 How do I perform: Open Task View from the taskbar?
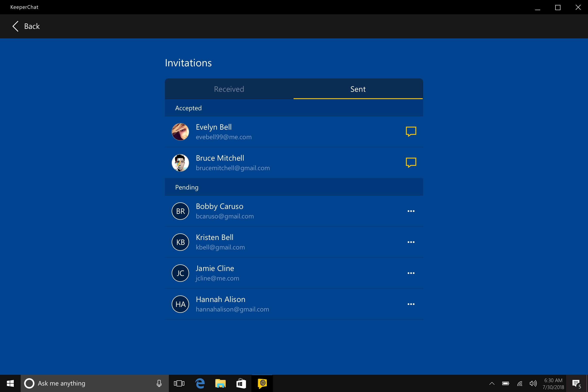[179, 383]
